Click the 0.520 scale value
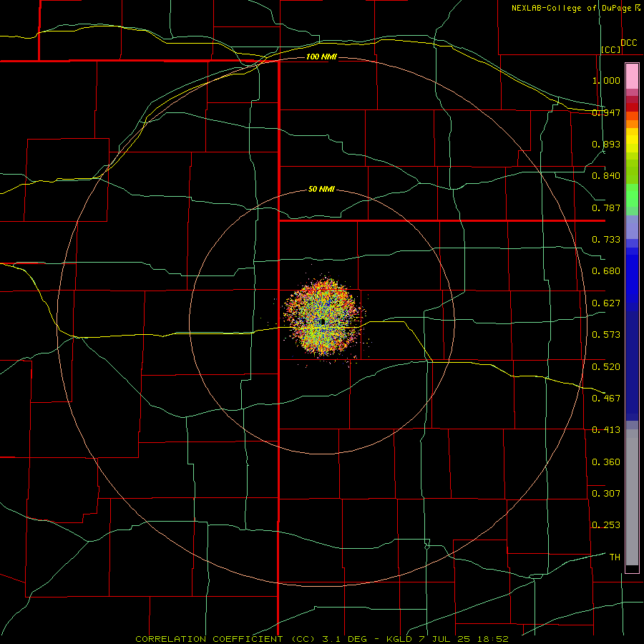 [x=606, y=367]
